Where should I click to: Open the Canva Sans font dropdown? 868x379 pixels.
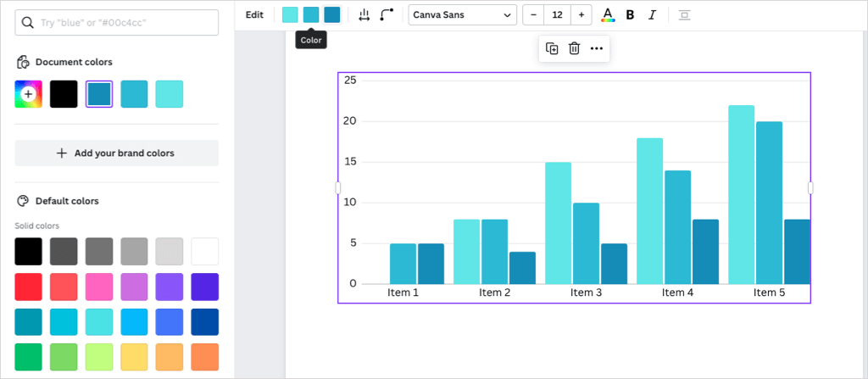(462, 14)
